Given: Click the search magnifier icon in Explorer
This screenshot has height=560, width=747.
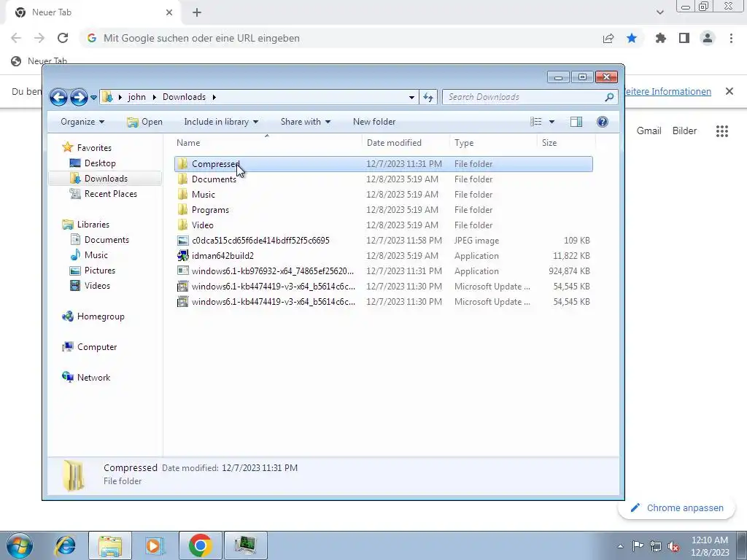Looking at the screenshot, I should [x=609, y=97].
